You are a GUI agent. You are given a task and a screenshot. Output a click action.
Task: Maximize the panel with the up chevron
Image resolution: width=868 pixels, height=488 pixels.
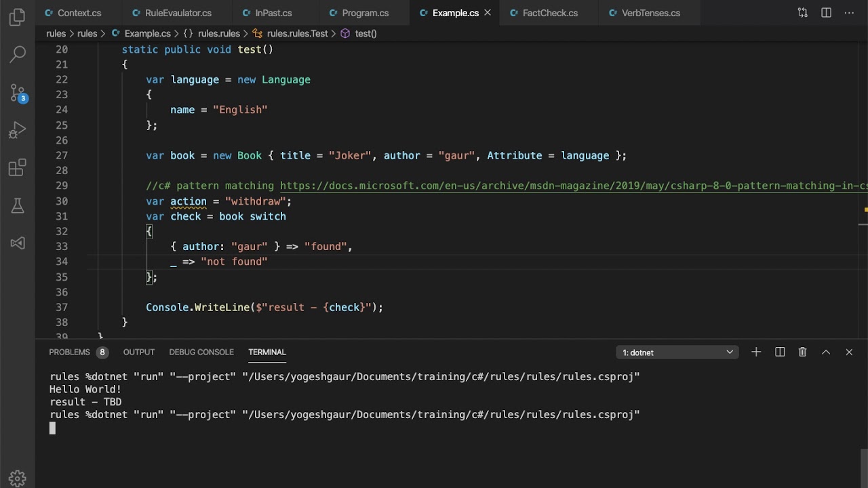826,352
